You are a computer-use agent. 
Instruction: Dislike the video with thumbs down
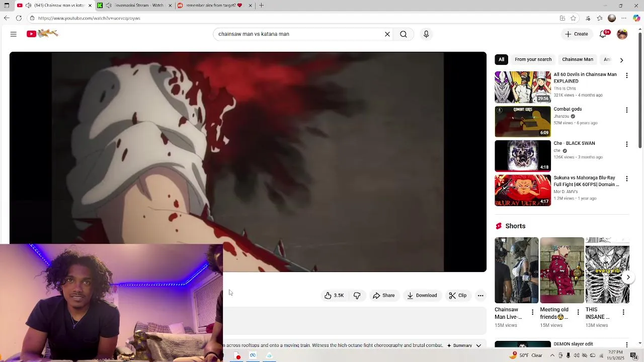coord(357,296)
